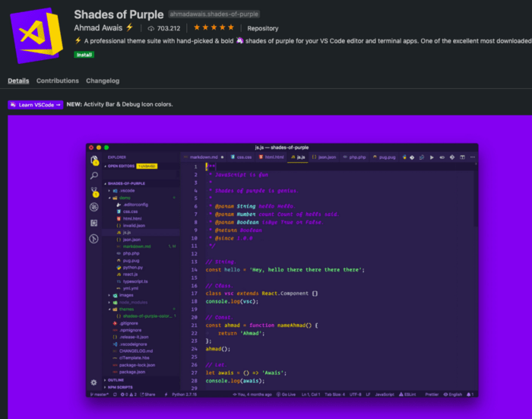Select the js.js editor tab in preview
Viewport: 532px width, 419px height.
(298, 157)
